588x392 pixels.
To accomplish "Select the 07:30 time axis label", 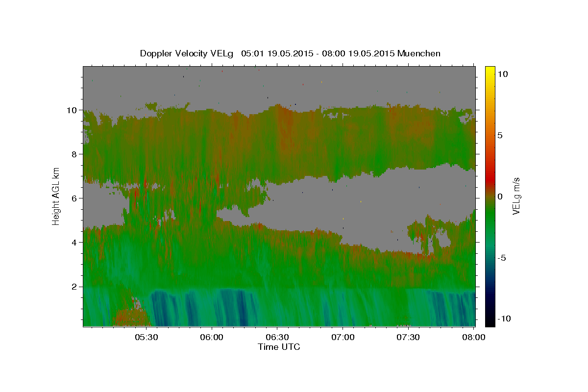I will pyautogui.click(x=409, y=338).
